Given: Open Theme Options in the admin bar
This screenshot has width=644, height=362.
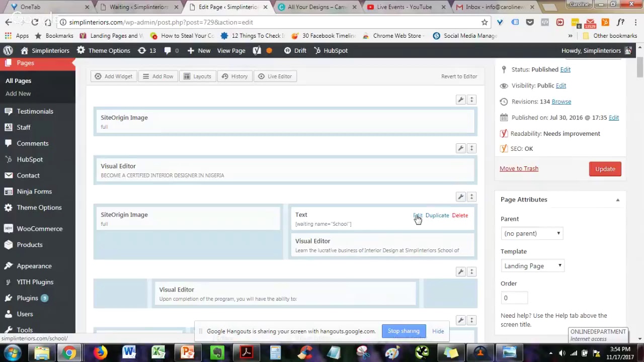Looking at the screenshot, I should pyautogui.click(x=103, y=50).
